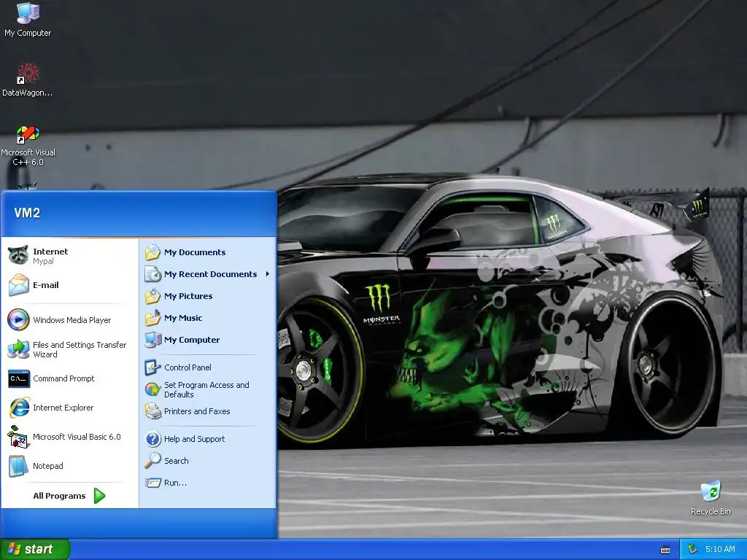Click the My Documents folder icon
The width and height of the screenshot is (747, 560).
[x=153, y=252]
